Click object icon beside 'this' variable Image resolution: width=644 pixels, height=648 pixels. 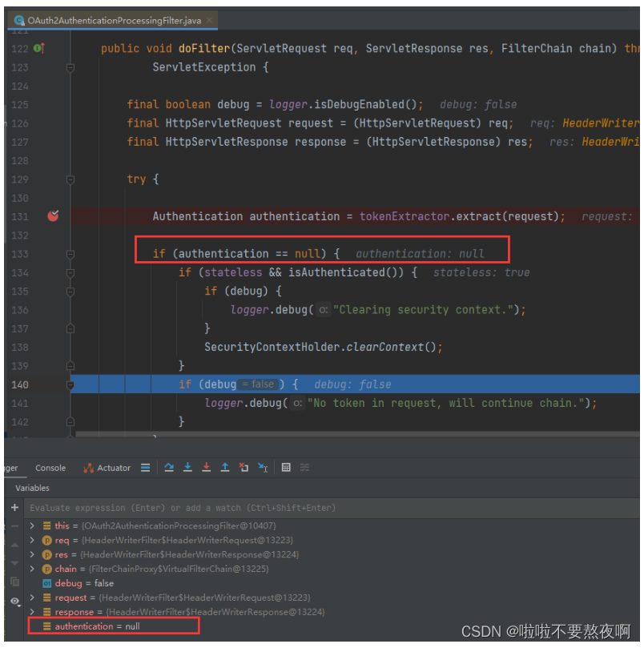coord(47,525)
